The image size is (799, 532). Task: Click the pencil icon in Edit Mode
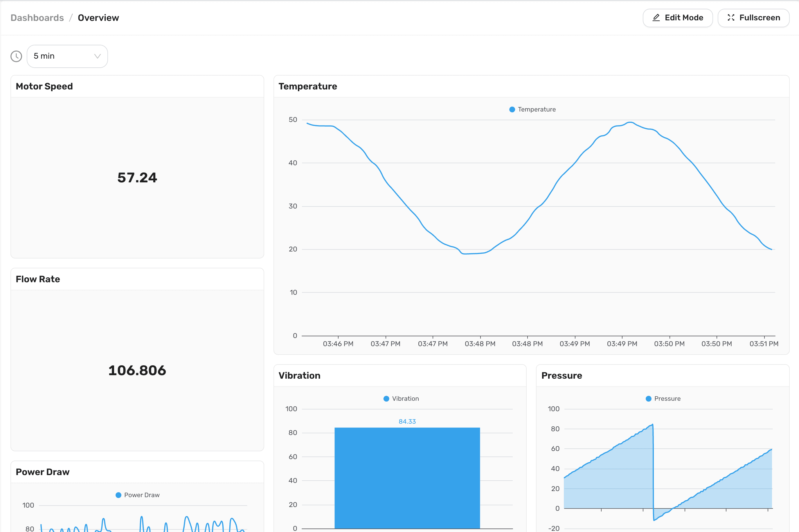(656, 18)
